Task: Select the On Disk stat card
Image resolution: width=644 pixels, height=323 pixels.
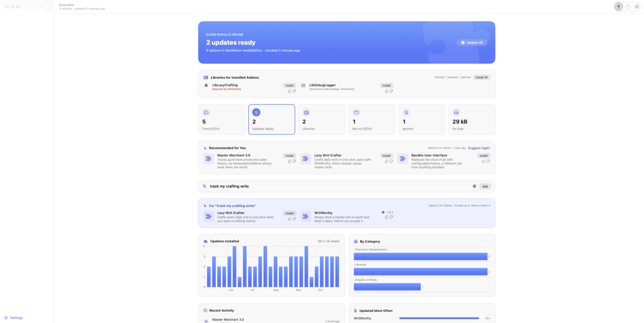Action: tap(472, 119)
